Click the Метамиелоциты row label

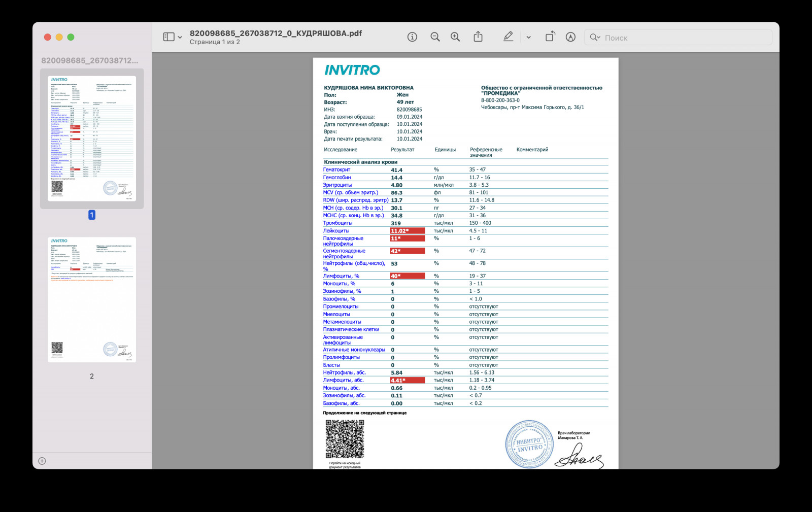[x=342, y=322]
